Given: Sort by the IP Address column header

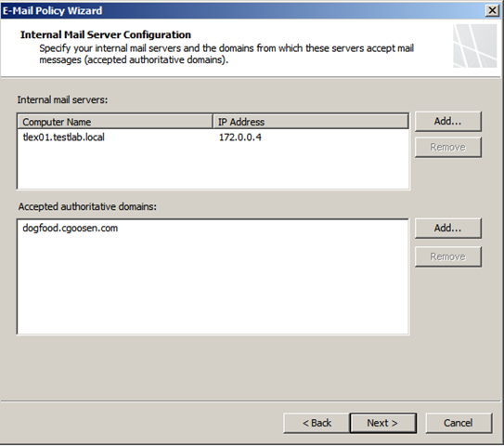Looking at the screenshot, I should 311,122.
